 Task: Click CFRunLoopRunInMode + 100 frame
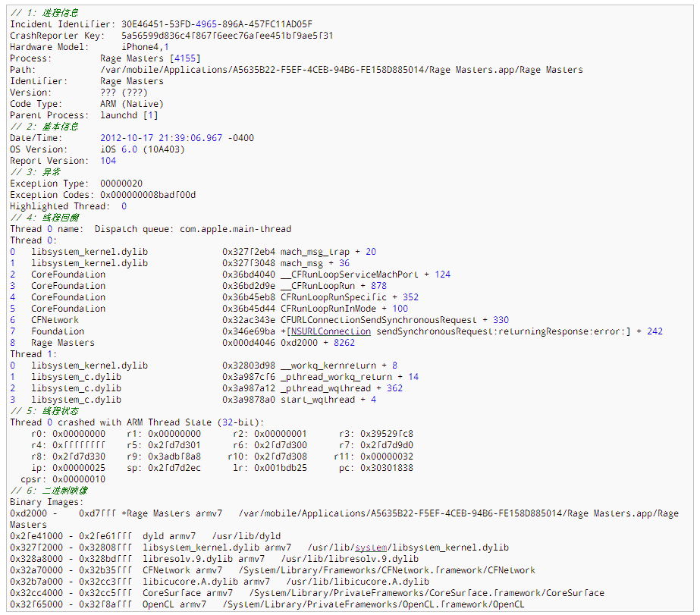click(x=344, y=309)
